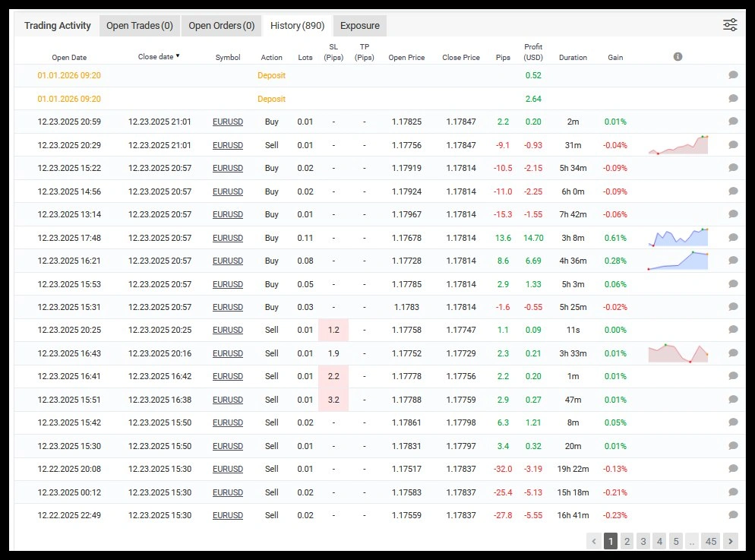
Task: Sort table by Profit (USD) header
Action: [x=533, y=52]
